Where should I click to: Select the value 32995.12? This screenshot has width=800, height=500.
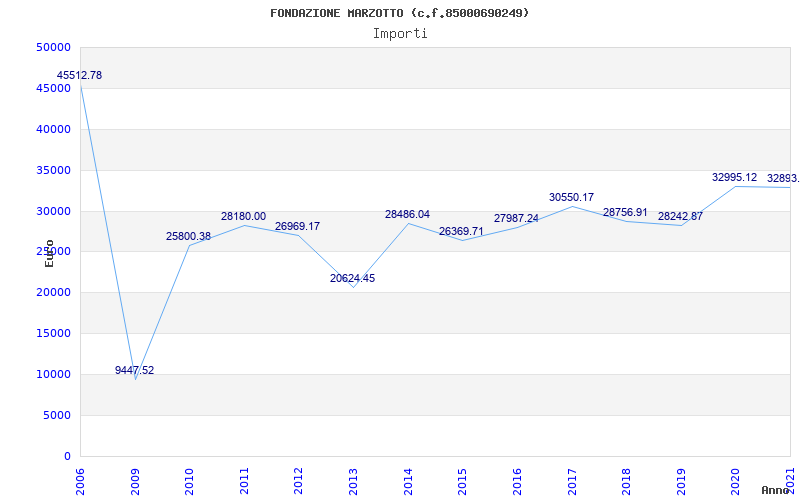(x=735, y=178)
